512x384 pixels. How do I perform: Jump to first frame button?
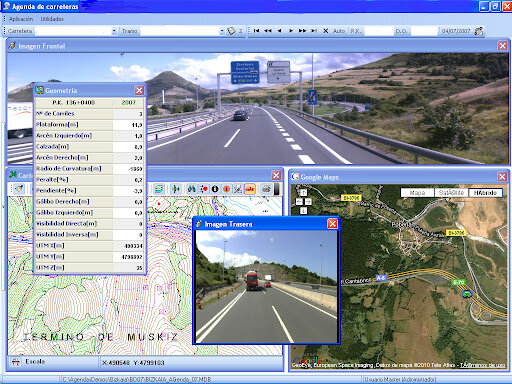[256, 31]
